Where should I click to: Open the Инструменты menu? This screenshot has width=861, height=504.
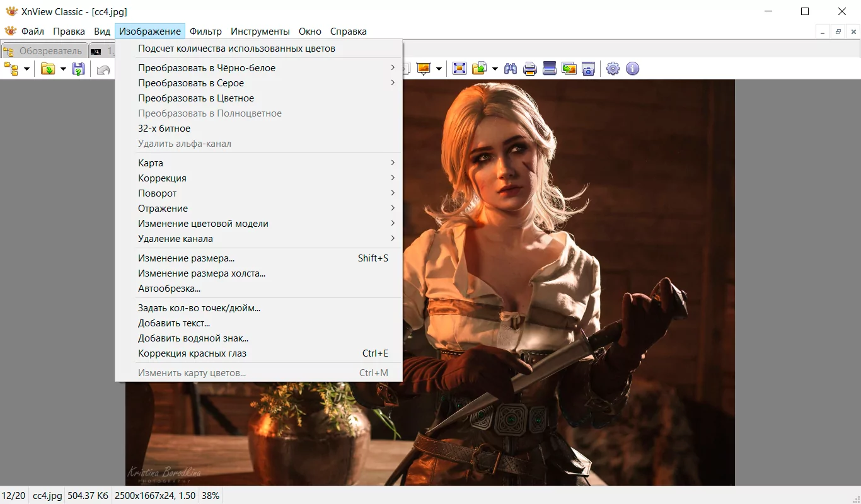(260, 31)
